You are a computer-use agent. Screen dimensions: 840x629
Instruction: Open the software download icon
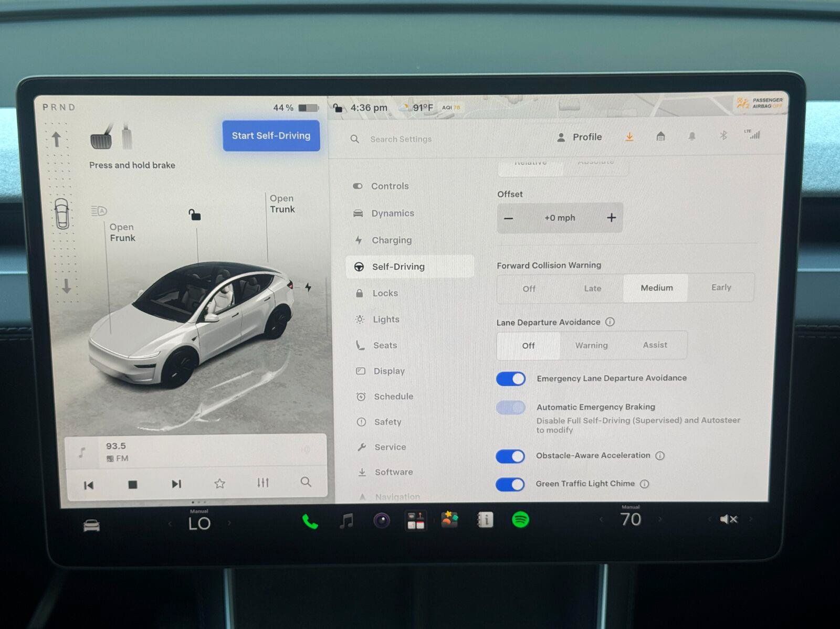pyautogui.click(x=629, y=137)
